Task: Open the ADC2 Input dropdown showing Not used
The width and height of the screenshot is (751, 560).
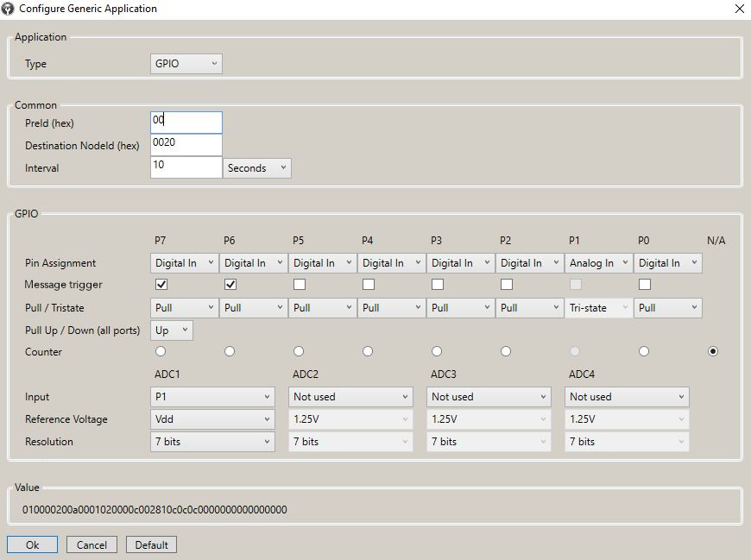Action: coord(350,397)
